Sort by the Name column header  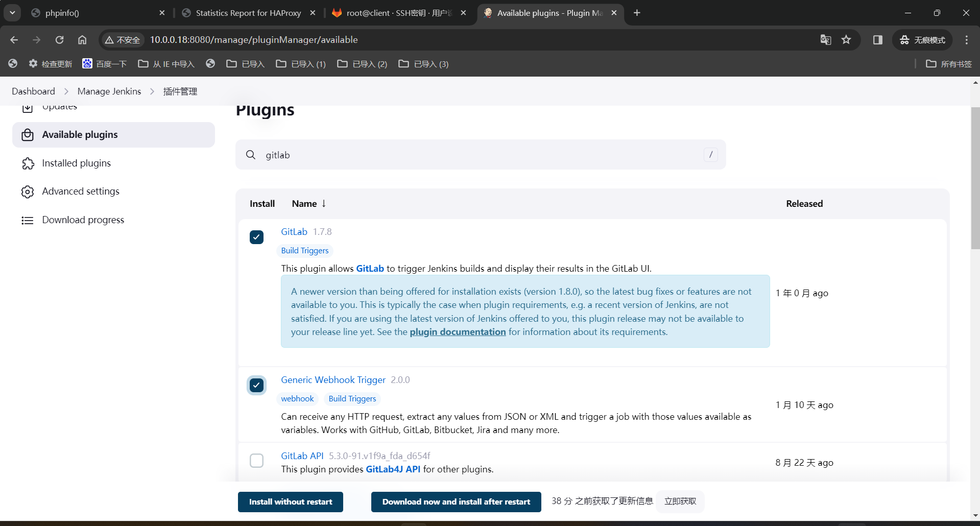pyautogui.click(x=309, y=204)
